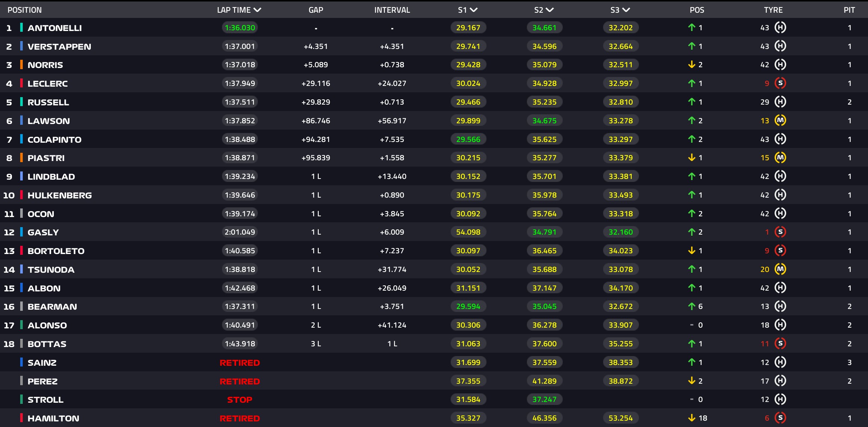The width and height of the screenshot is (868, 427).
Task: Click Leclerc's +24.027 interval value
Action: click(392, 83)
